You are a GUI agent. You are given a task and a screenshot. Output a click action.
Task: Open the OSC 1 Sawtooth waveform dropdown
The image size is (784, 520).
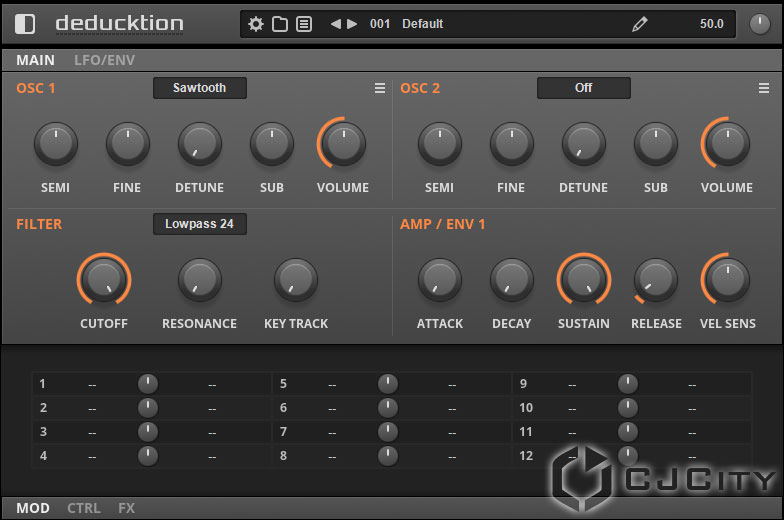pyautogui.click(x=200, y=88)
